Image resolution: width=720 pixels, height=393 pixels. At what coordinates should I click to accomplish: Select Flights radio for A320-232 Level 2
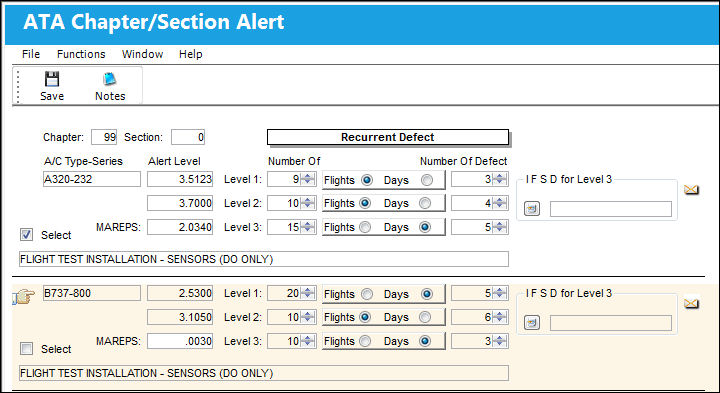tap(365, 203)
